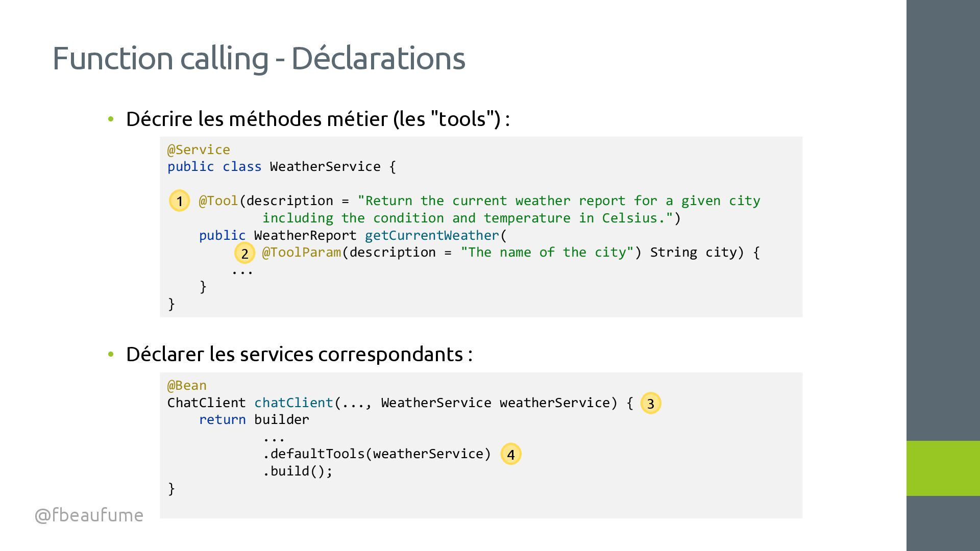Click the slide title Function calling - Déclarations

click(x=259, y=58)
